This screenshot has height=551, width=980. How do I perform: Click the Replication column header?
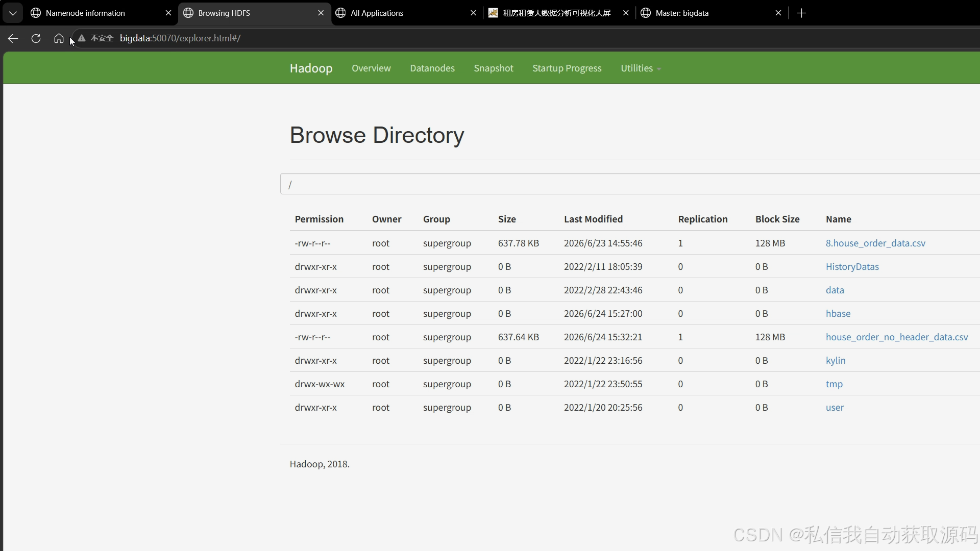tap(703, 219)
